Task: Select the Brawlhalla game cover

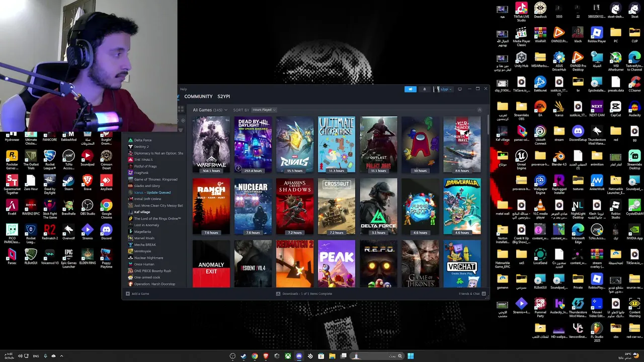Action: (461, 207)
